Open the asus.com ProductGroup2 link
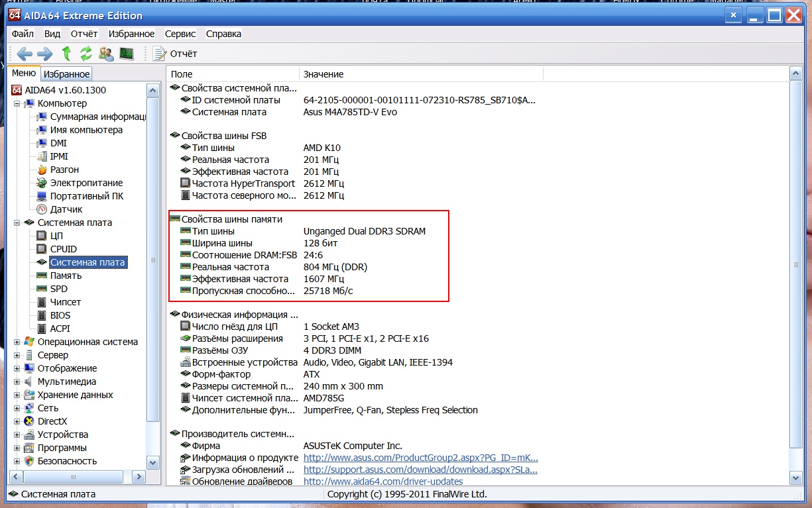Image resolution: width=812 pixels, height=508 pixels. 421,458
